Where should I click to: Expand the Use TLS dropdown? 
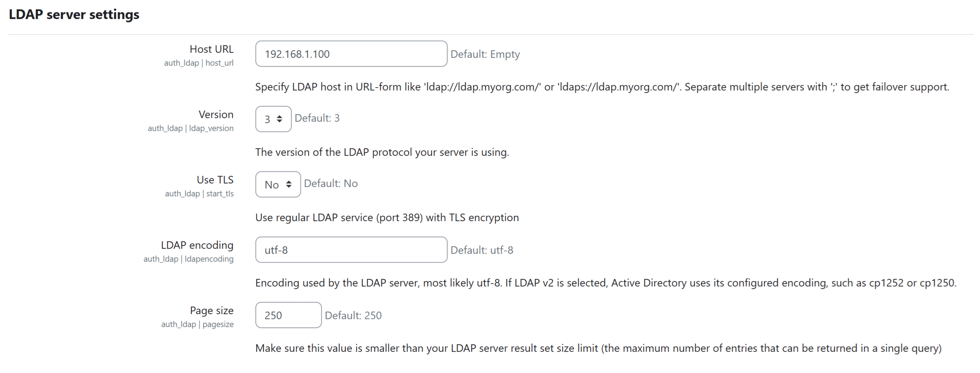[x=278, y=184]
